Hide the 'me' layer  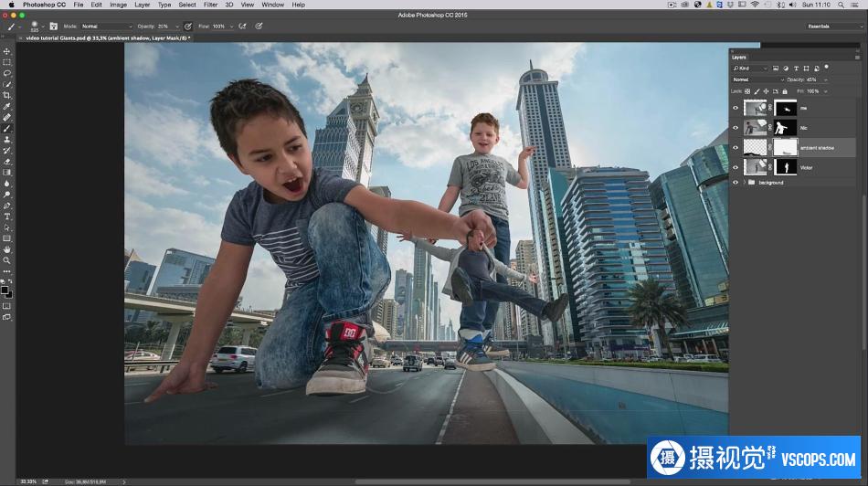[736, 108]
